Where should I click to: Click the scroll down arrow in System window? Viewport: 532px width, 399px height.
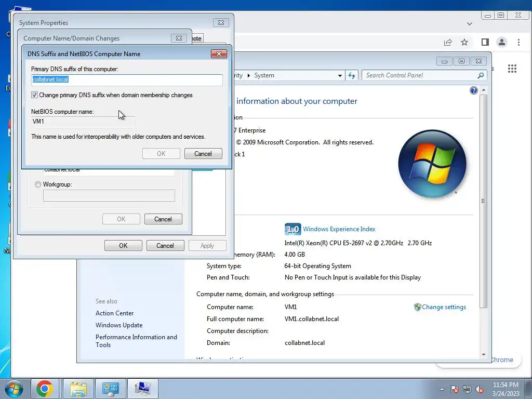tap(484, 354)
